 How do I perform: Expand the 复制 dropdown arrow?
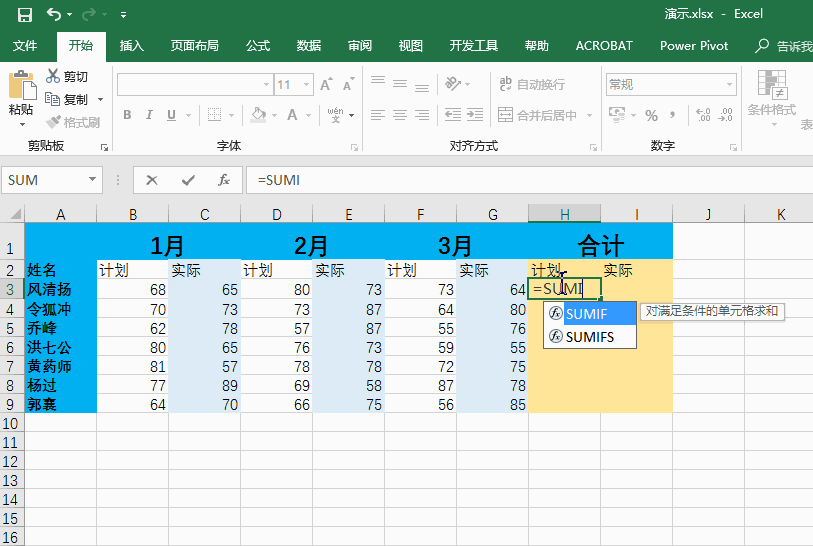pyautogui.click(x=100, y=99)
